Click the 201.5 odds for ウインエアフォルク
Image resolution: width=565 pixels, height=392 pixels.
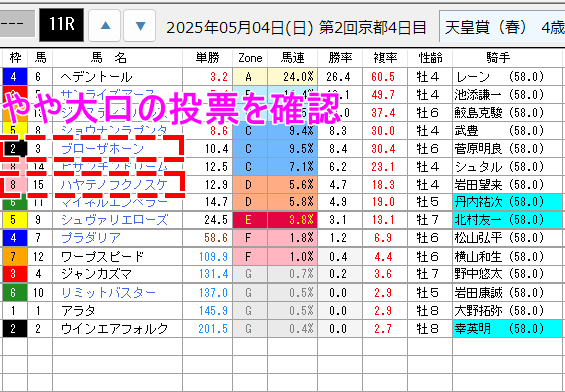pyautogui.click(x=213, y=329)
